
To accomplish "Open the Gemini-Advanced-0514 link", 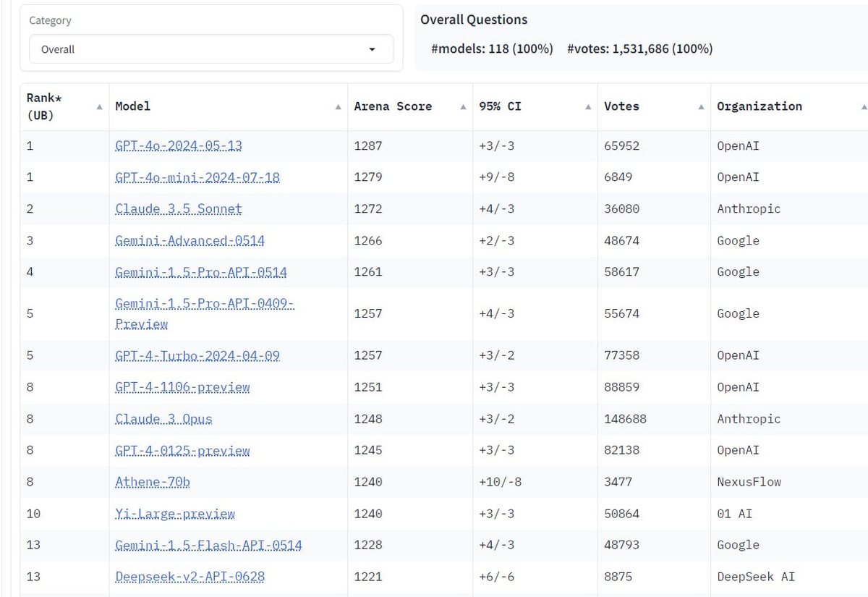I will (x=190, y=240).
